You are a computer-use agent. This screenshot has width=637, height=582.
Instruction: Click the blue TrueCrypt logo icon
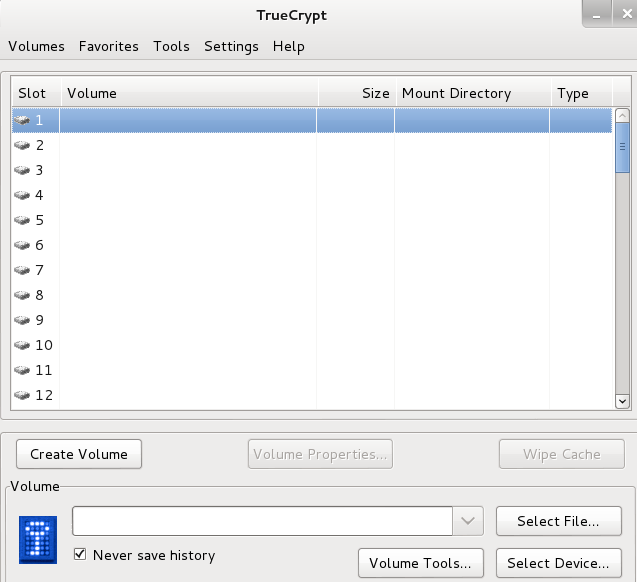pyautogui.click(x=38, y=540)
